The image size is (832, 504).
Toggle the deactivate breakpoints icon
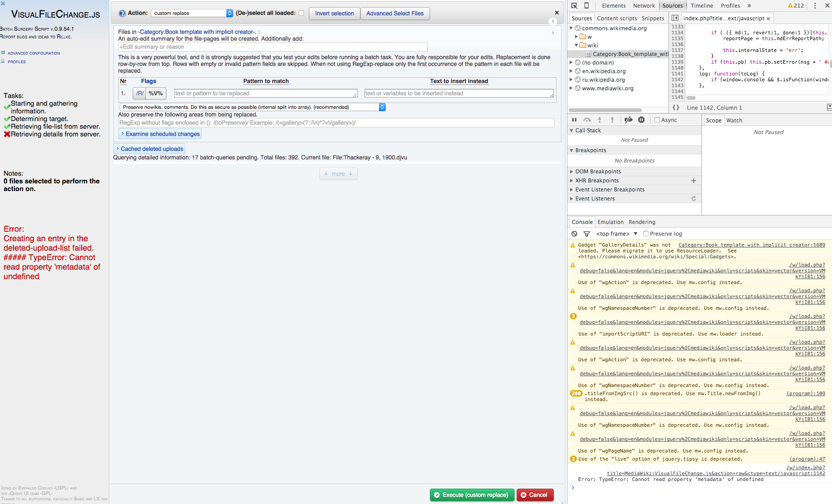[x=628, y=120]
